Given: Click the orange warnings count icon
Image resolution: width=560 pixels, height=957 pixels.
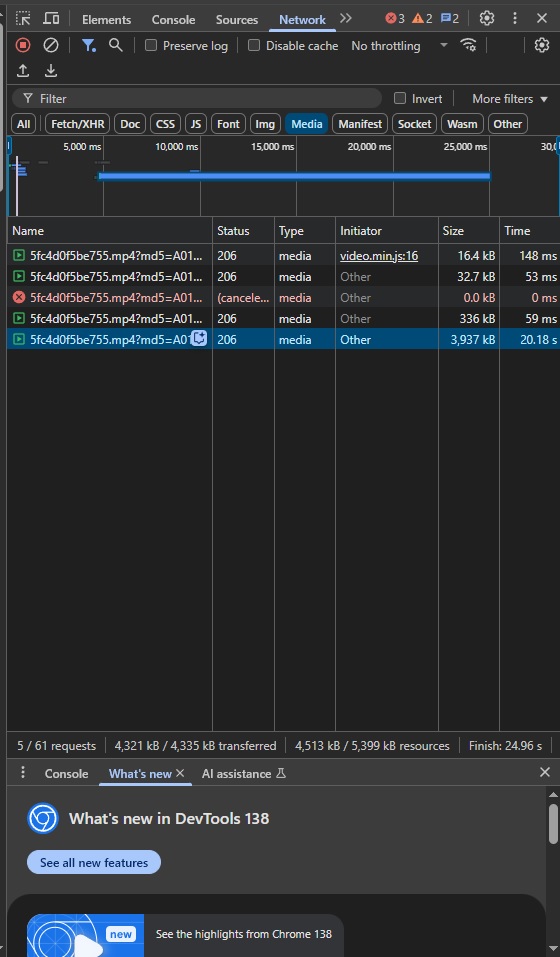Looking at the screenshot, I should click(422, 18).
